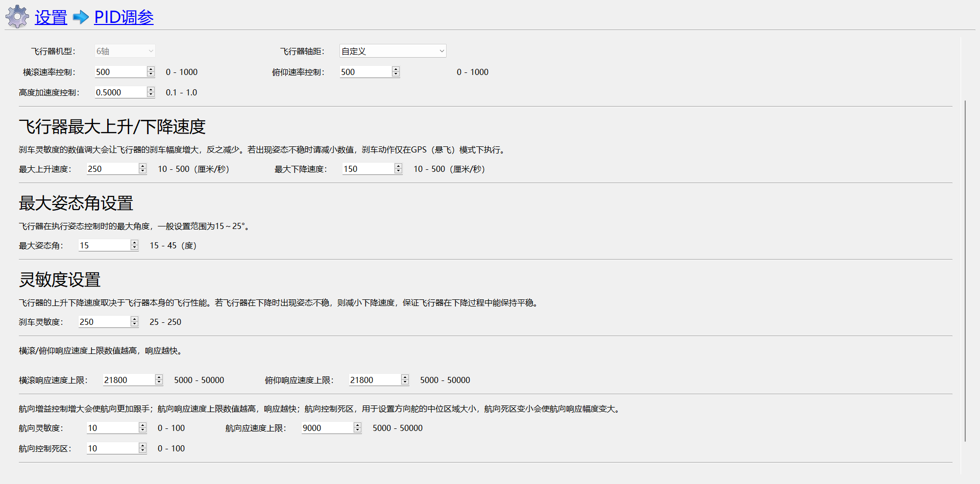Increase 横滚响应速度上限 with the up arrow
This screenshot has height=484, width=980.
(159, 377)
